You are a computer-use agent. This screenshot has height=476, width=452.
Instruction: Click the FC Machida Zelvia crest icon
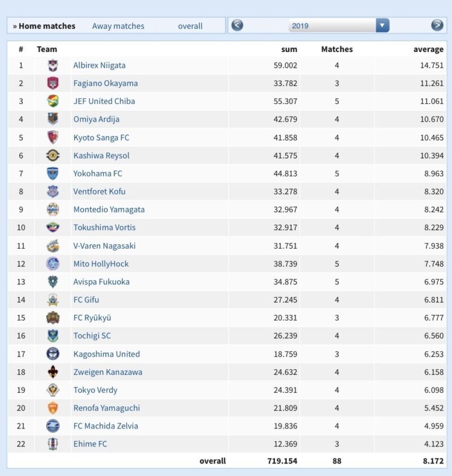point(53,426)
